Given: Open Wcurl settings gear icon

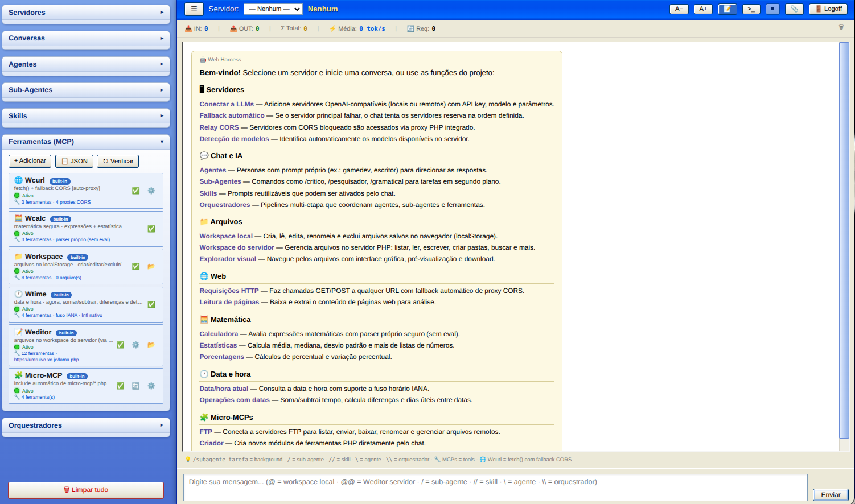Looking at the screenshot, I should (151, 191).
